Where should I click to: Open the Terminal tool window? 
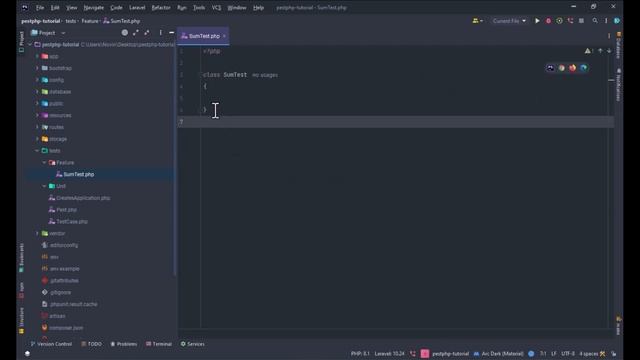(x=159, y=344)
